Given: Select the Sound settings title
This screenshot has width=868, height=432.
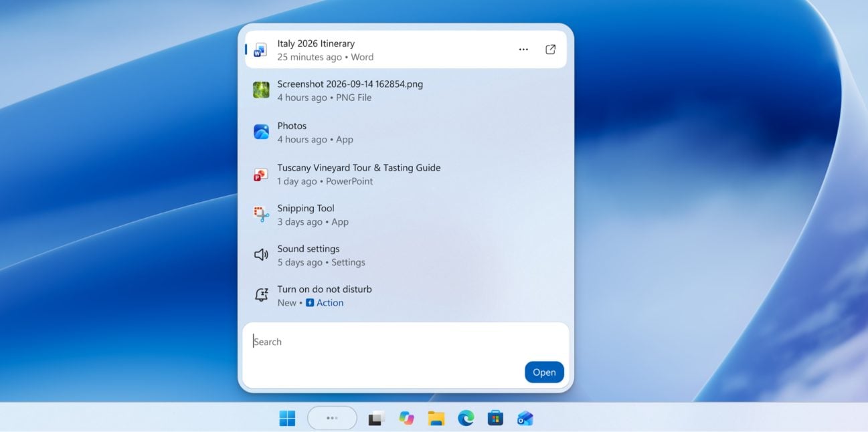Looking at the screenshot, I should [309, 249].
